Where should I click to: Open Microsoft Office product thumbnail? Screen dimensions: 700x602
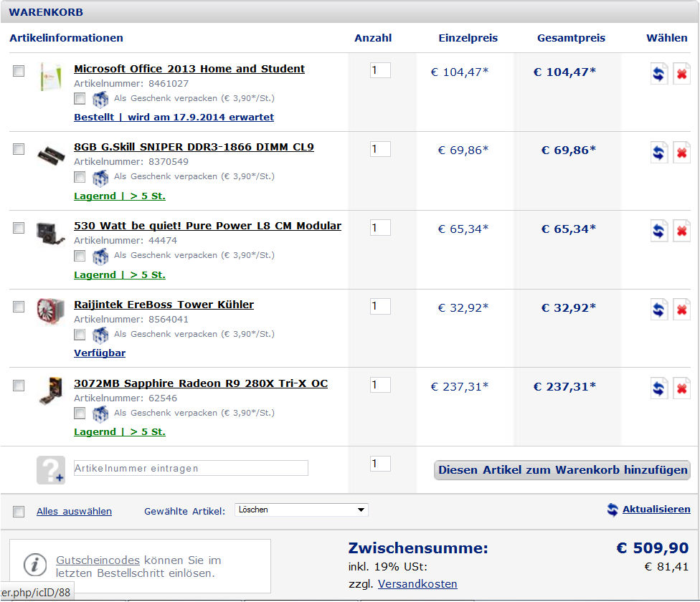51,76
